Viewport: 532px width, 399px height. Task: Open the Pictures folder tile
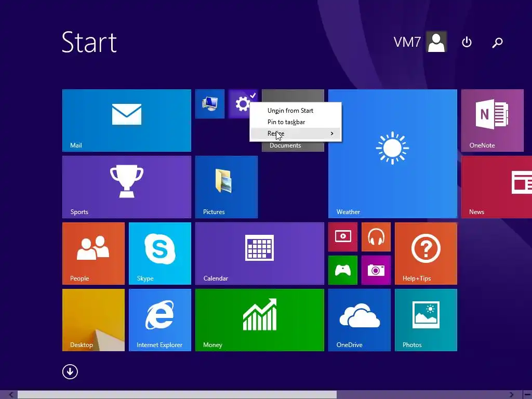227,187
